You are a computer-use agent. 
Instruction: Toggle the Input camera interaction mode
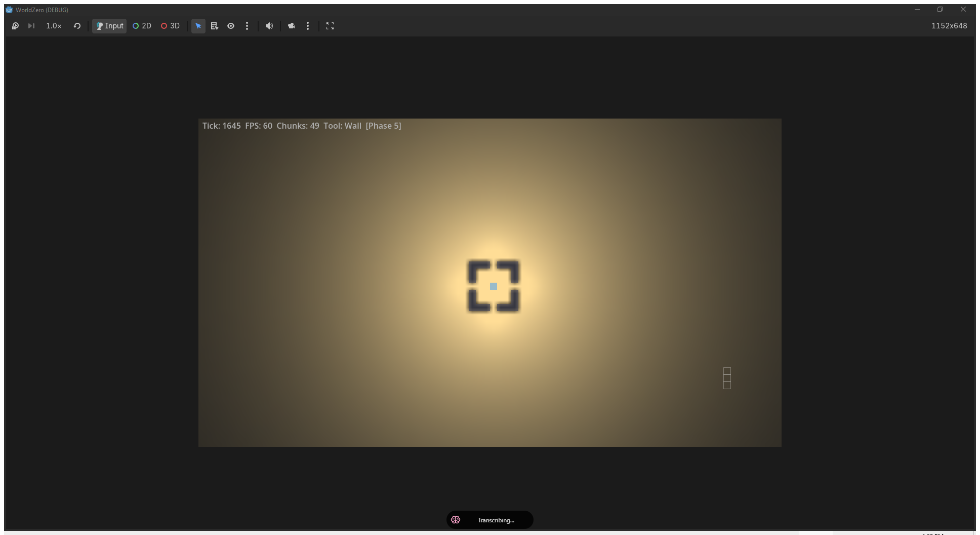[x=109, y=26]
